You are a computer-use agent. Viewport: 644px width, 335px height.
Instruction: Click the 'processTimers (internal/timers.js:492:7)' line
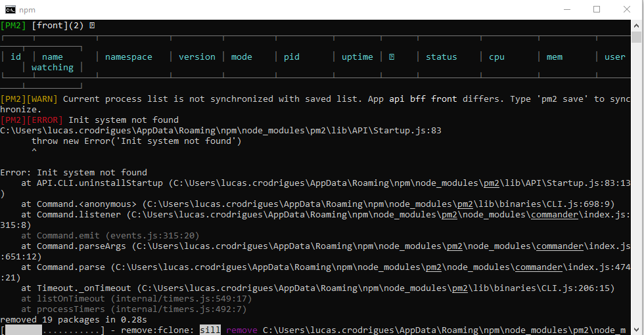click(134, 309)
